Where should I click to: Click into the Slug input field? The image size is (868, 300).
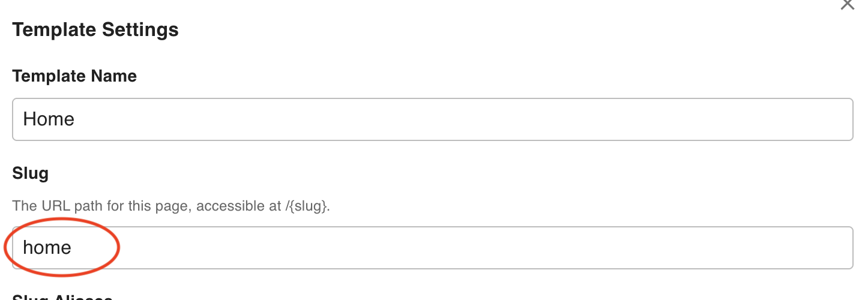pyautogui.click(x=432, y=248)
